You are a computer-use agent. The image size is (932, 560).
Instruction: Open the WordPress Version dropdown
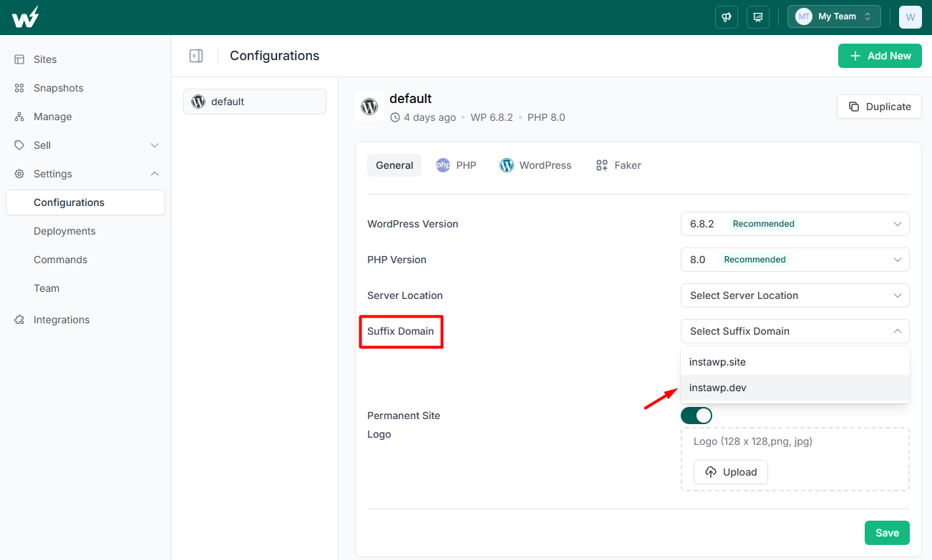795,224
